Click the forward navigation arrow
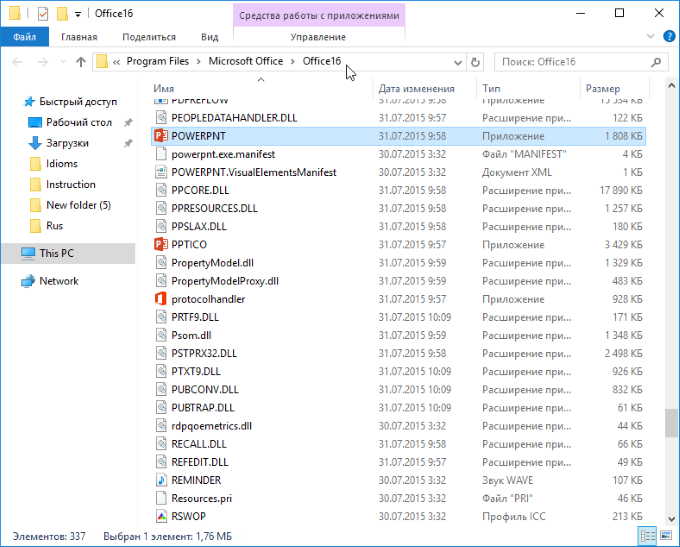 pyautogui.click(x=42, y=62)
